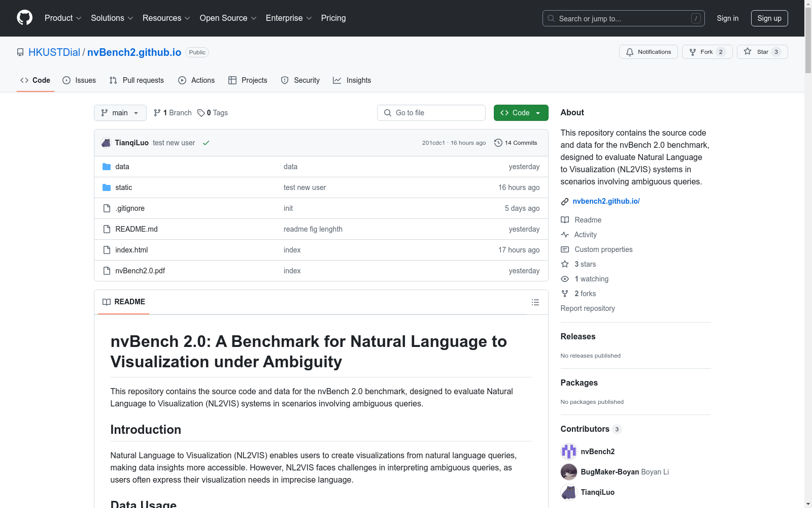812x508 pixels.
Task: Click the Search or jump to field
Action: click(624, 18)
